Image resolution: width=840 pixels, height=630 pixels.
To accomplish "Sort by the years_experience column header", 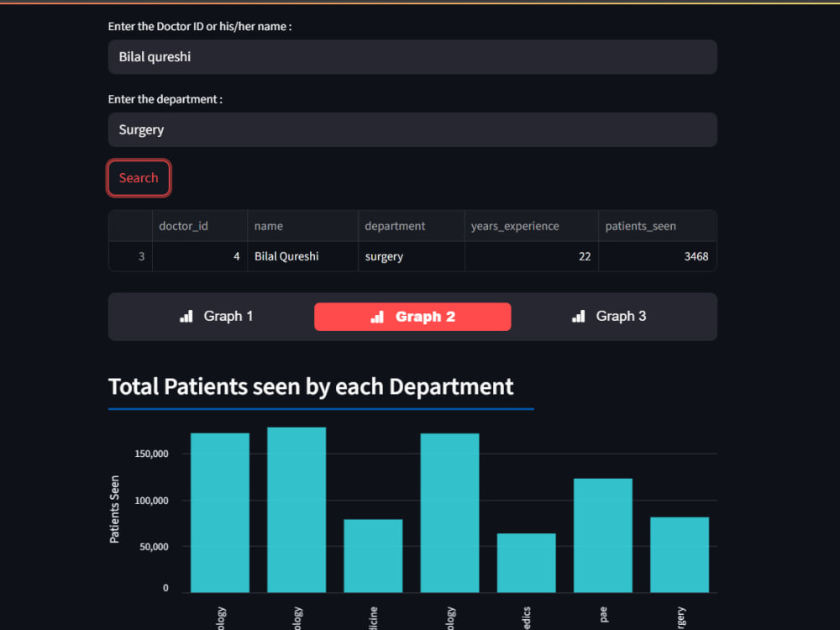I will (x=532, y=226).
